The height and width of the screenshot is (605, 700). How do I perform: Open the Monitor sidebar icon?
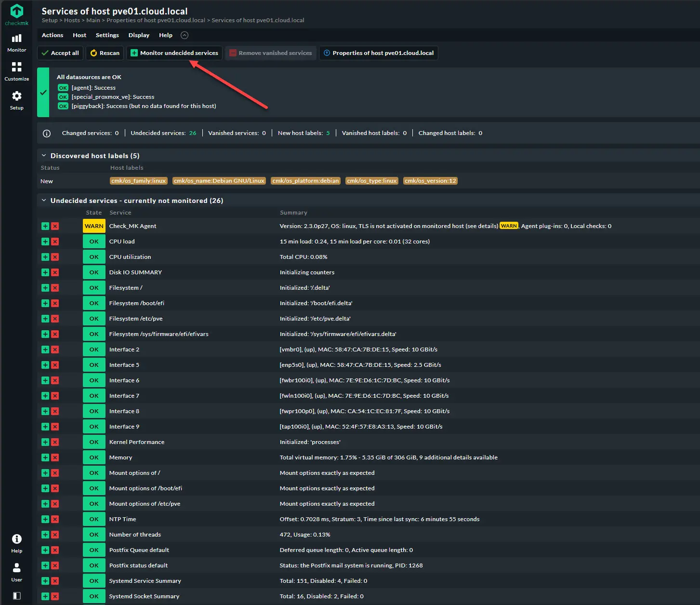(x=16, y=42)
